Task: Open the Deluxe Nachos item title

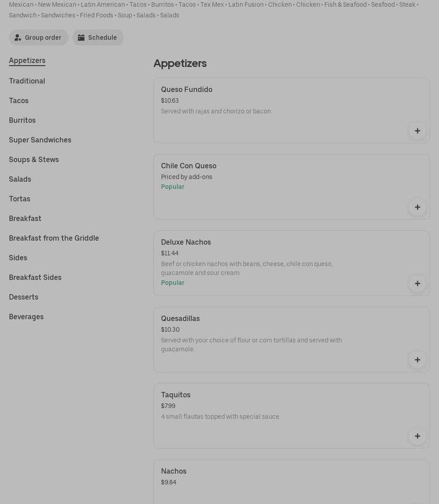Action: pos(186,242)
